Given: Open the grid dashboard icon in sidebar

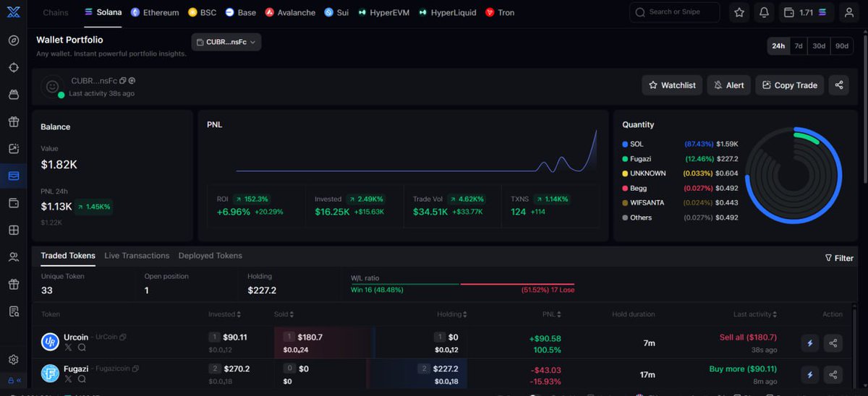Looking at the screenshot, I should pos(14,230).
